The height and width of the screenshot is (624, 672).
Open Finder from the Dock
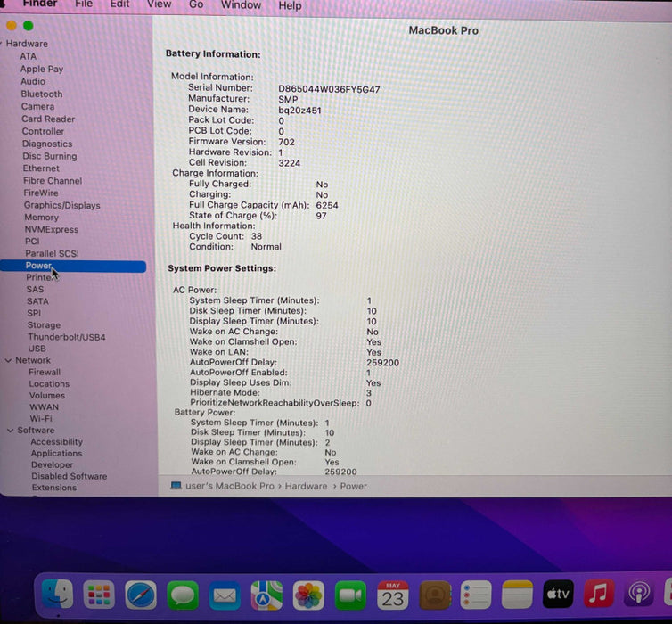click(57, 595)
